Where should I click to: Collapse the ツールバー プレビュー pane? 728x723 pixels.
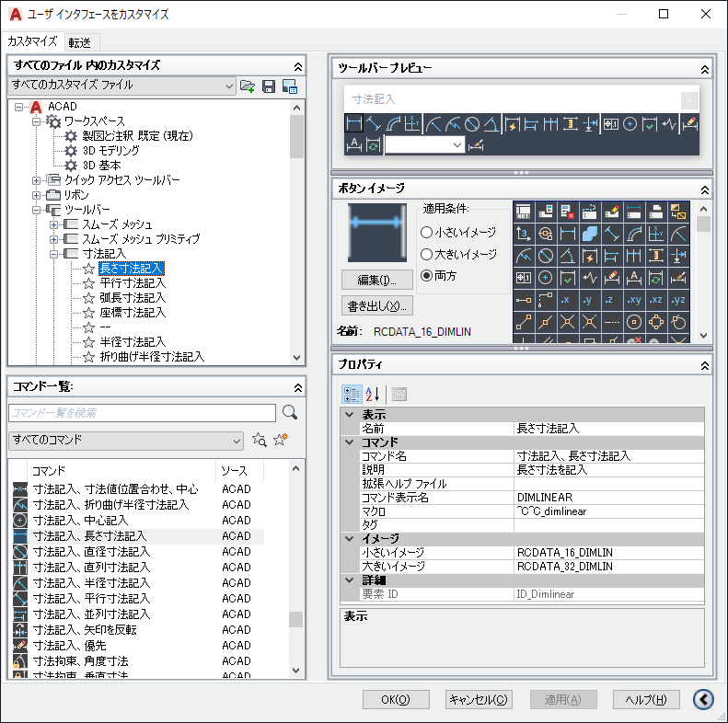pos(704,70)
